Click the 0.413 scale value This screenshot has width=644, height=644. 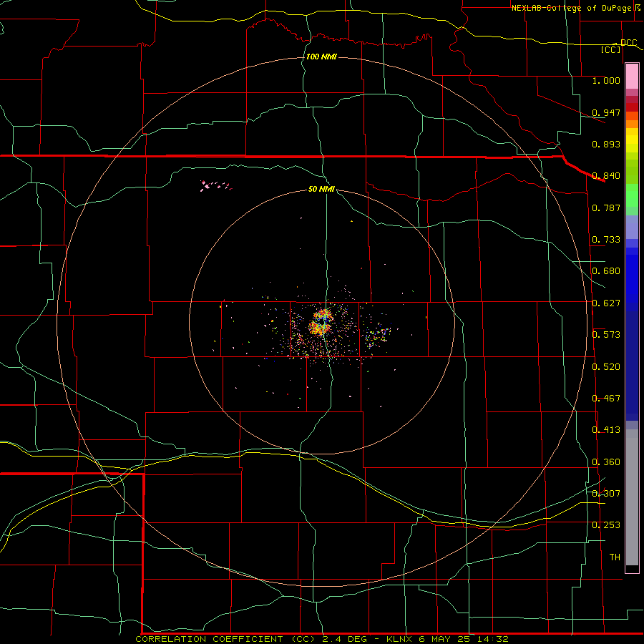click(606, 430)
